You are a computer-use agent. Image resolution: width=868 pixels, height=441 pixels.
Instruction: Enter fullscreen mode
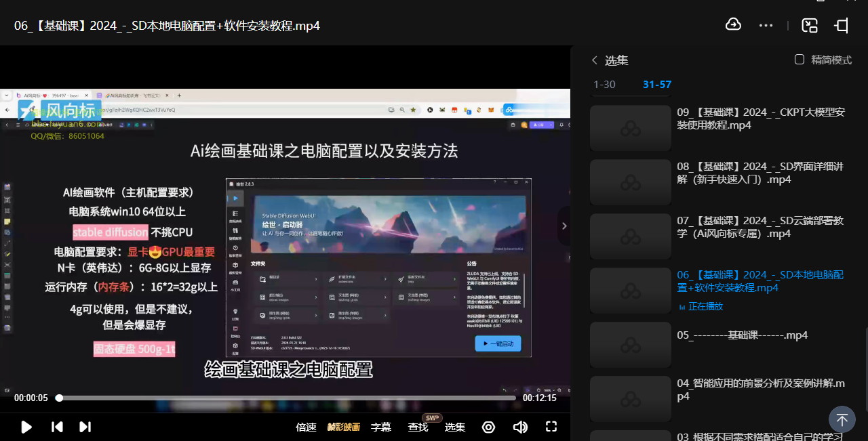pyautogui.click(x=551, y=427)
